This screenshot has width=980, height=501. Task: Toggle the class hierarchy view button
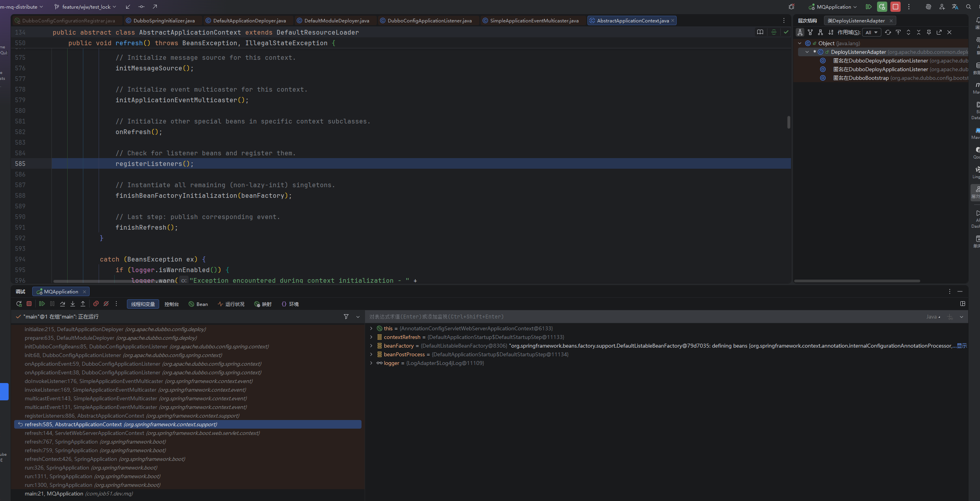(800, 32)
